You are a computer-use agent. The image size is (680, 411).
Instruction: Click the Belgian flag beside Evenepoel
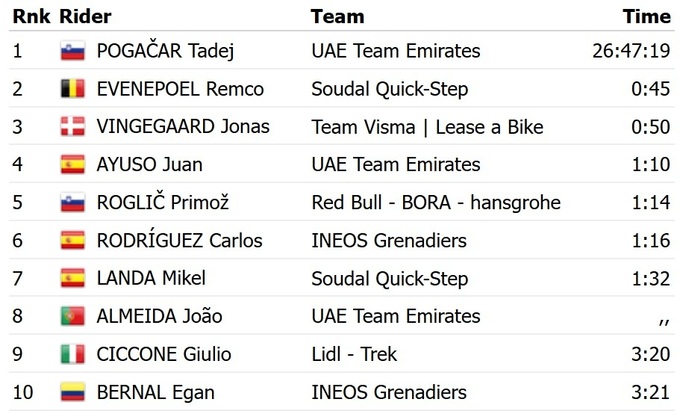click(72, 89)
